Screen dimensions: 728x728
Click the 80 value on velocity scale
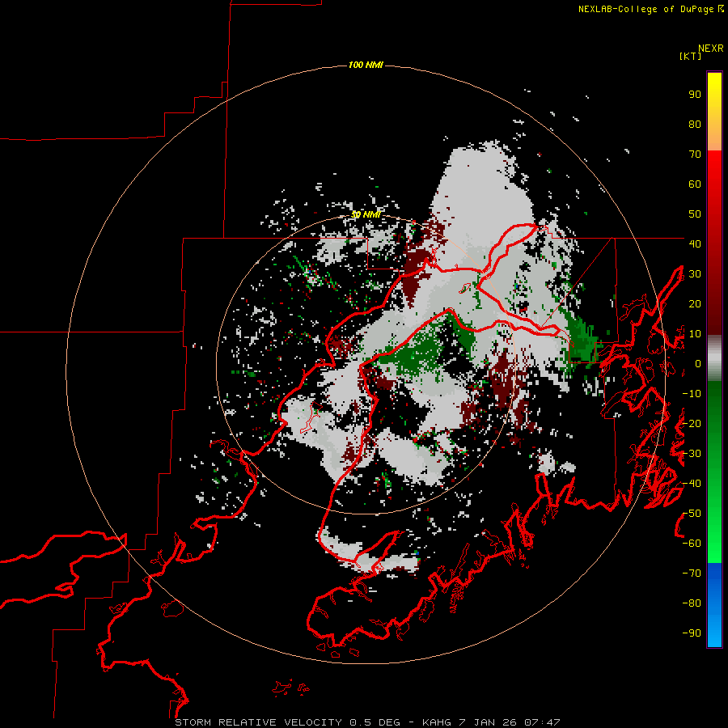point(695,125)
